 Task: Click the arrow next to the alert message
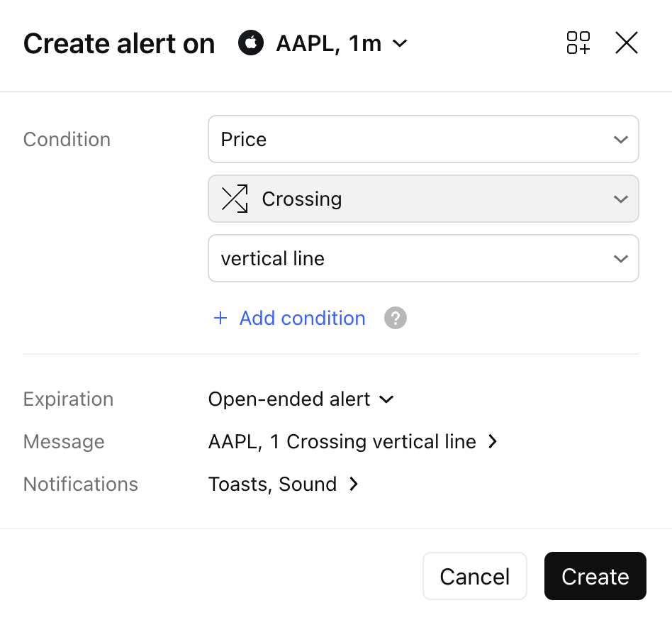493,442
